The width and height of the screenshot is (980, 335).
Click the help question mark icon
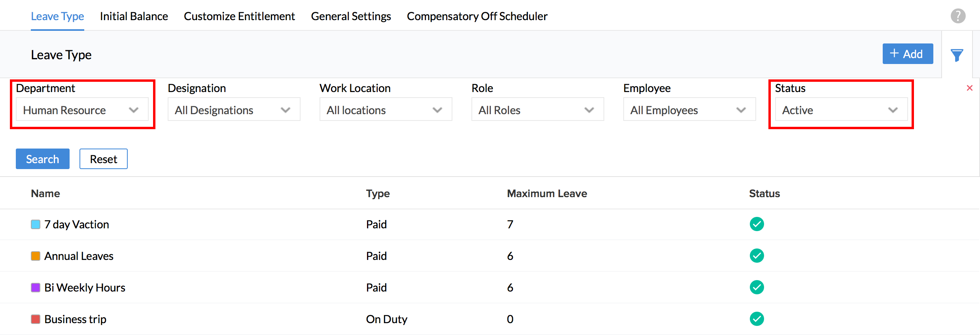click(x=958, y=16)
